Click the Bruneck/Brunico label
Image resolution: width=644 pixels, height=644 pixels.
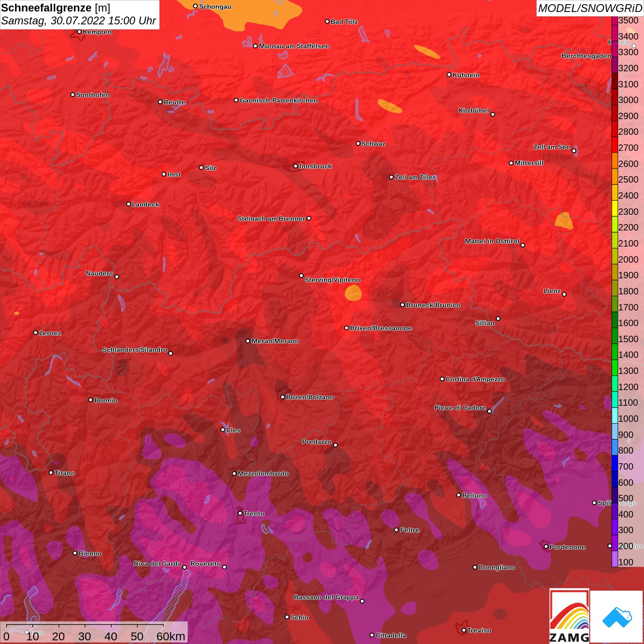point(433,305)
